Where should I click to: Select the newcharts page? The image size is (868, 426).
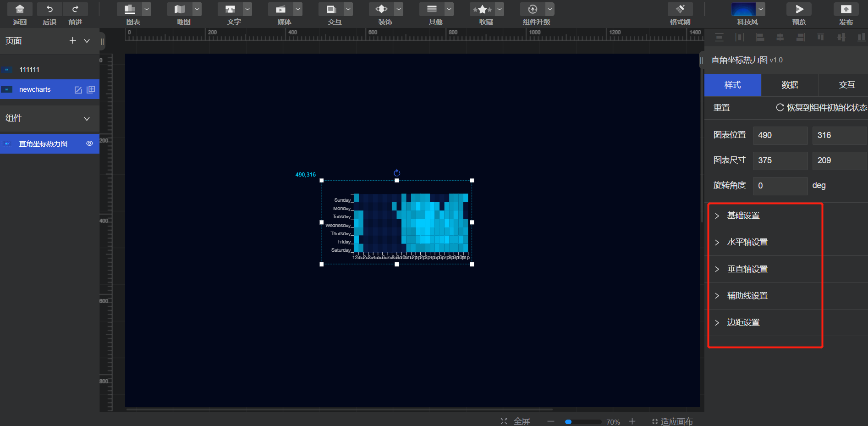[49, 89]
